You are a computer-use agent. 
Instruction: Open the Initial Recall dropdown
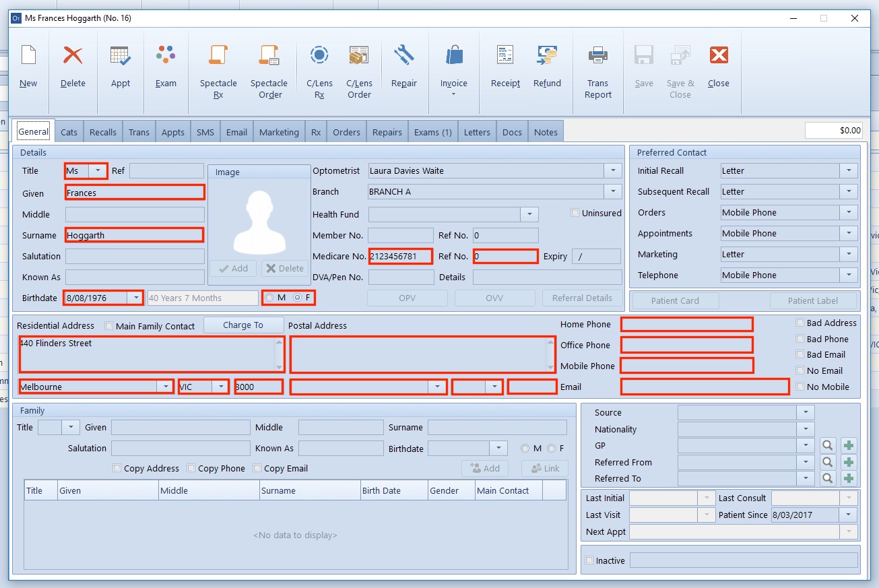click(x=849, y=170)
